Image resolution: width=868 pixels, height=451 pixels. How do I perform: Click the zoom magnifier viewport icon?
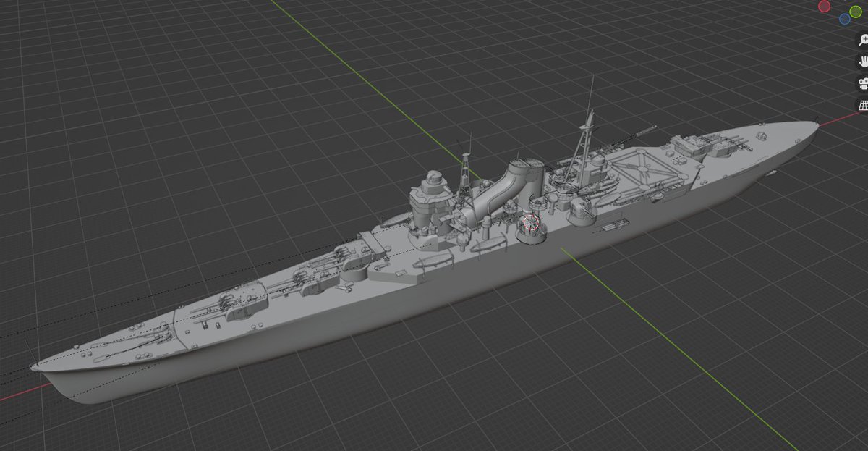[862, 41]
